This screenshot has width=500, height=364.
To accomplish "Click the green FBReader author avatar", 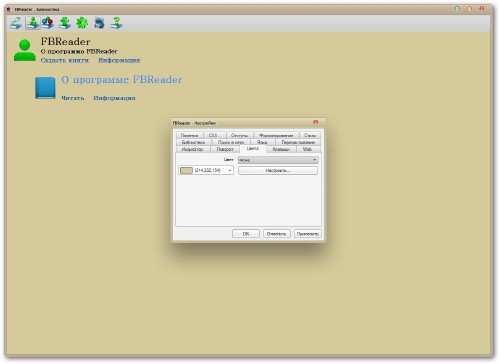I will (x=25, y=50).
